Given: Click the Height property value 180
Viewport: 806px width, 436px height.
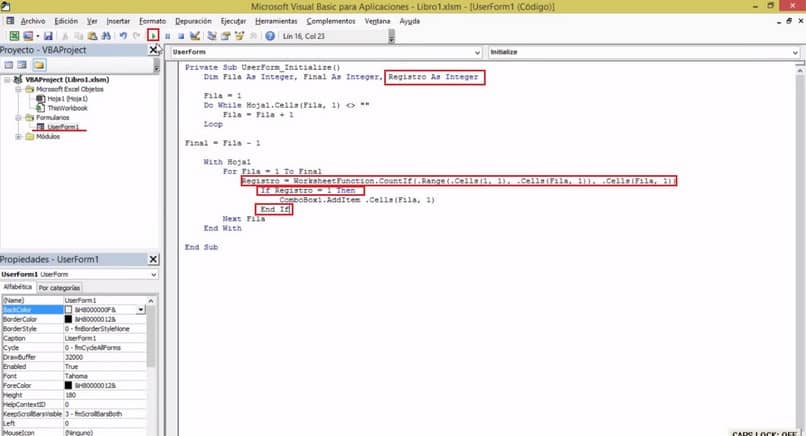Looking at the screenshot, I should (104, 395).
